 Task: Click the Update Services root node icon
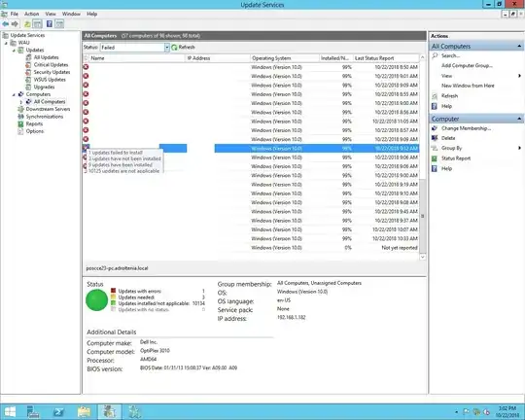point(6,35)
